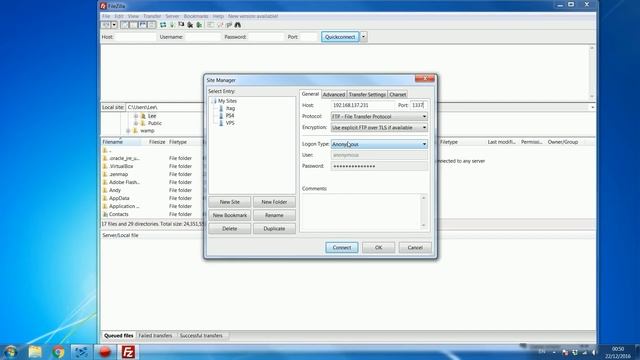Switch to the Transfer Settings tab
This screenshot has width=640, height=360.
367,94
